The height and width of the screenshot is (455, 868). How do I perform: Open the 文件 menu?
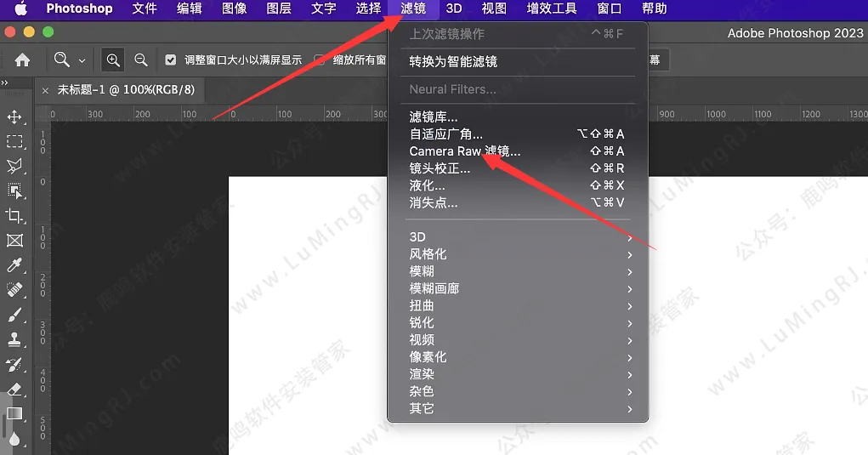click(145, 9)
